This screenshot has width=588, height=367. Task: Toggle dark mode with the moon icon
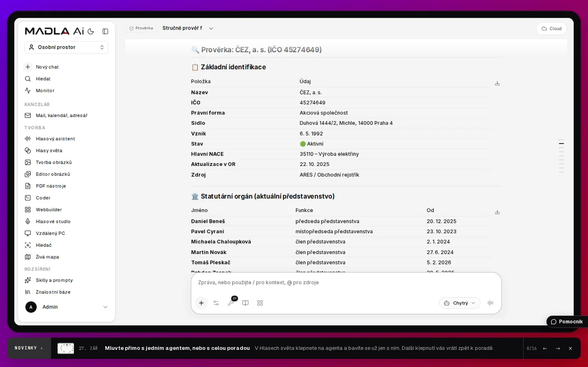coord(91,31)
